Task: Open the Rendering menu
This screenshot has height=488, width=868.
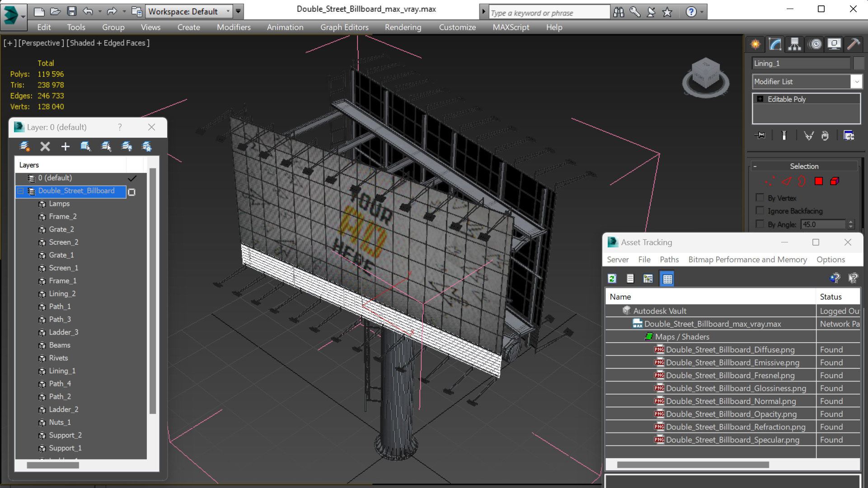Action: (x=403, y=27)
